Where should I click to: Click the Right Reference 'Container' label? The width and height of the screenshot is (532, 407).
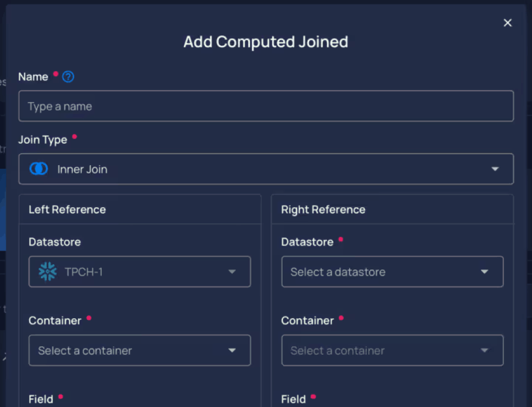[308, 320]
